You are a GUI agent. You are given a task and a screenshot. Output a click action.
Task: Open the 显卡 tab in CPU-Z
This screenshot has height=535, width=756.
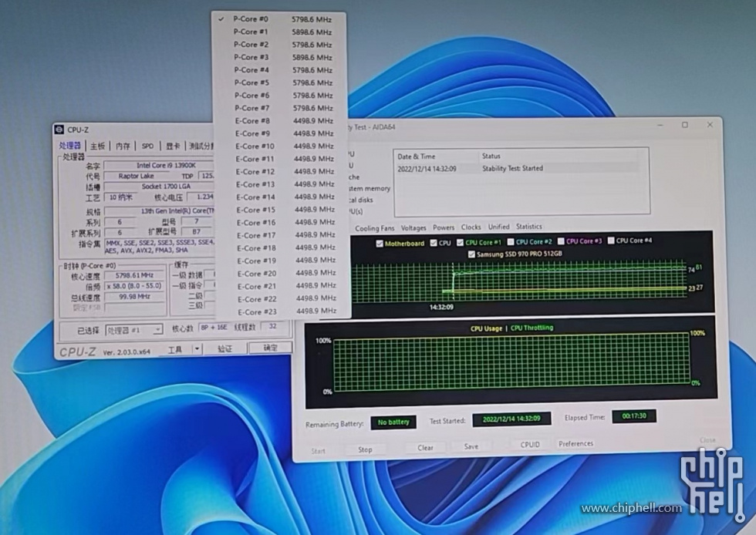(173, 146)
